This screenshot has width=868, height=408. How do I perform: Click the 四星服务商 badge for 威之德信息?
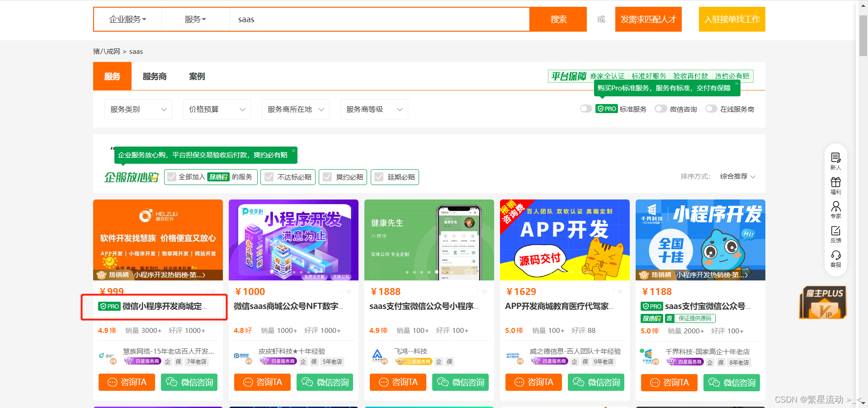(x=549, y=361)
